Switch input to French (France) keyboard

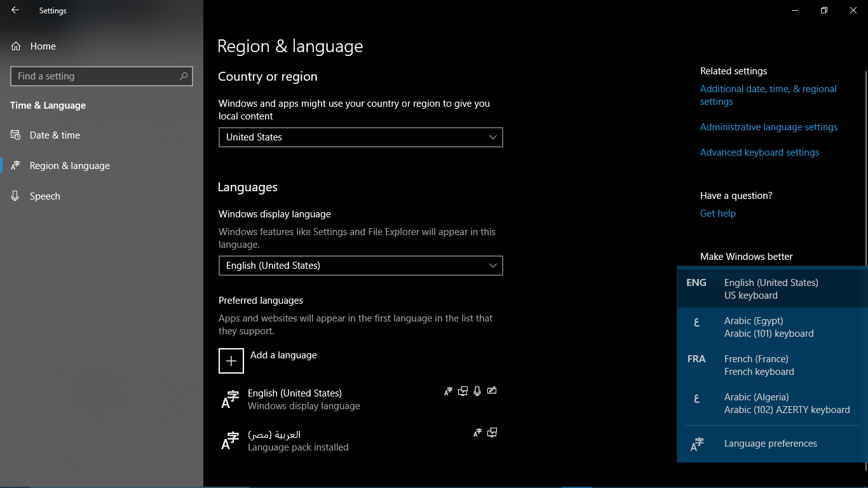pos(772,365)
